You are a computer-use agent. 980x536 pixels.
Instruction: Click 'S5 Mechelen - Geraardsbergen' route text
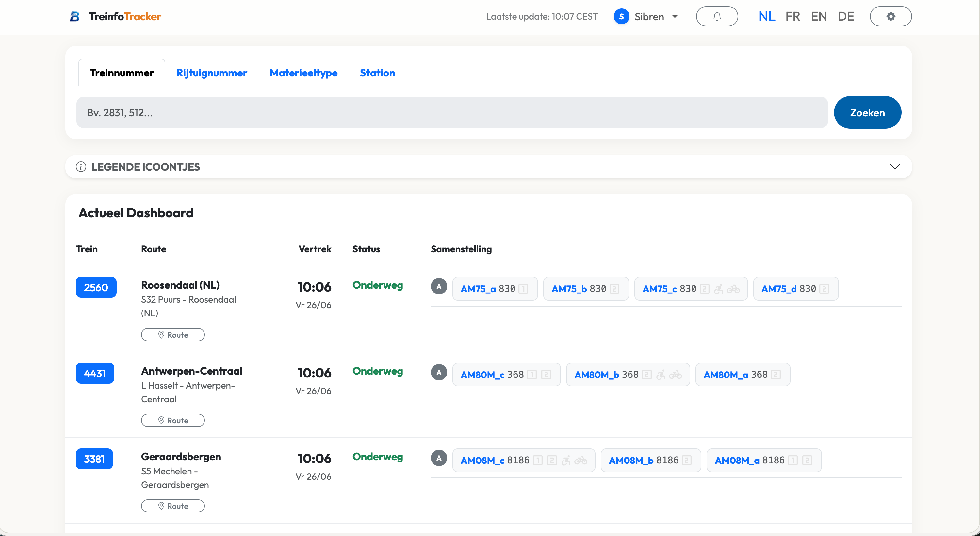(175, 478)
